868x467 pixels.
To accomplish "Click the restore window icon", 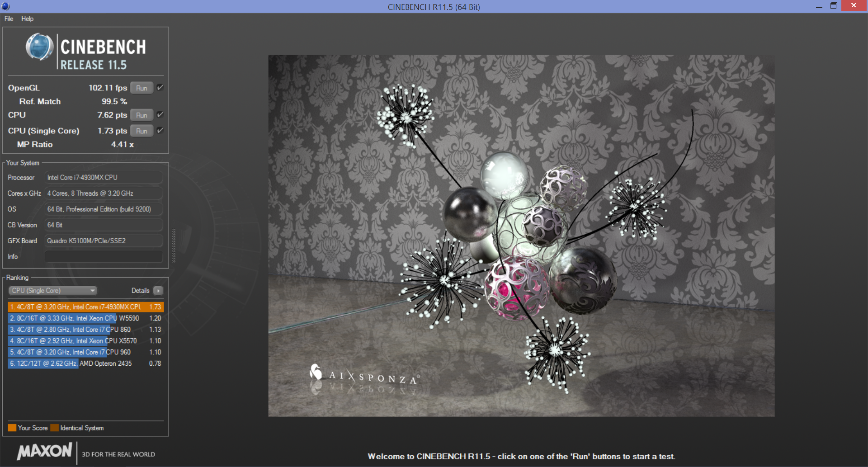I will point(834,6).
